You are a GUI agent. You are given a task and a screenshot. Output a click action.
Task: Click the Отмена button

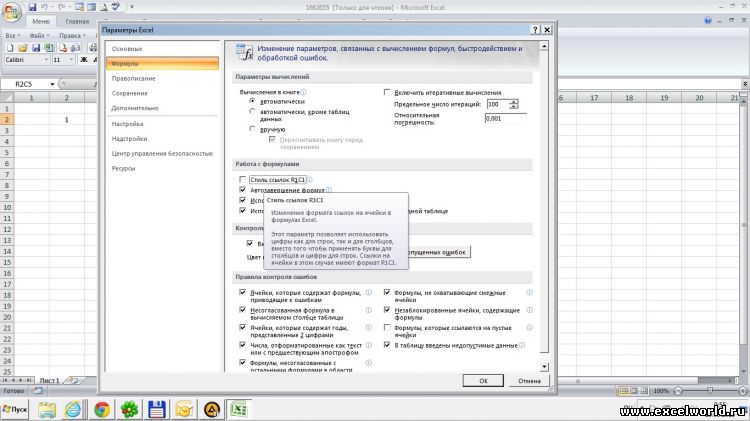pyautogui.click(x=529, y=381)
